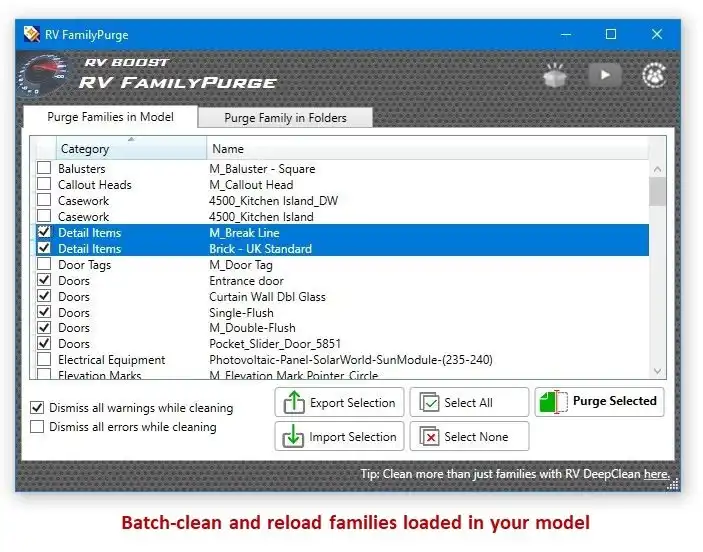Click the open box icon in header

click(555, 75)
